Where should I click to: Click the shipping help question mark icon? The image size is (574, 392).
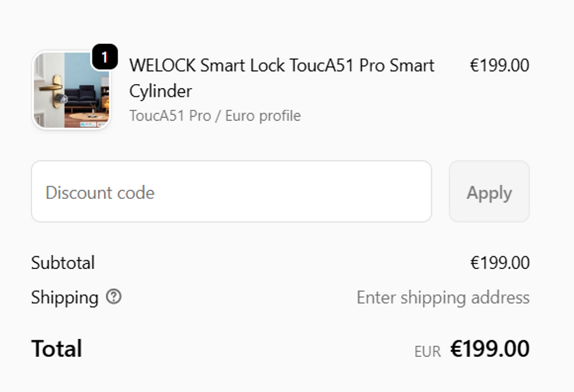click(114, 297)
